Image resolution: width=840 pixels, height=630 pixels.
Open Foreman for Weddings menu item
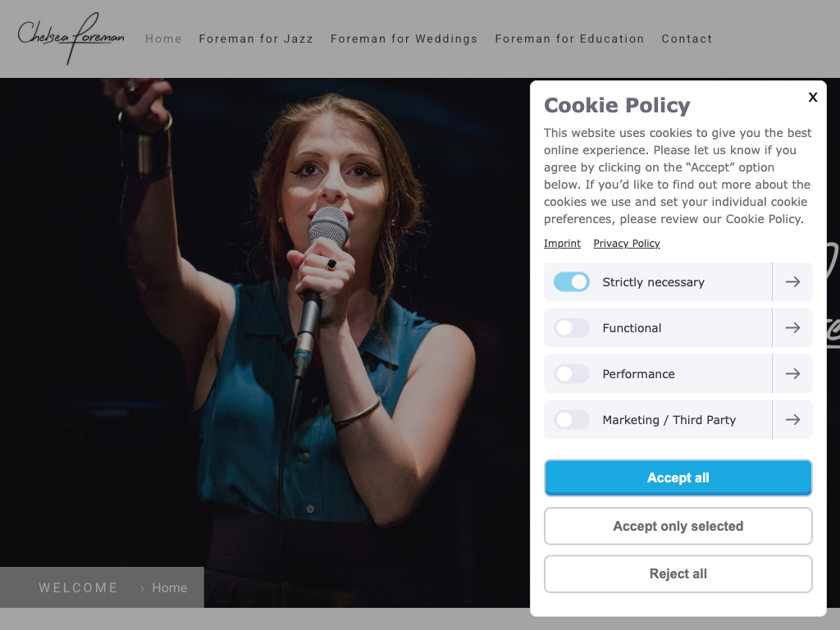pos(404,39)
